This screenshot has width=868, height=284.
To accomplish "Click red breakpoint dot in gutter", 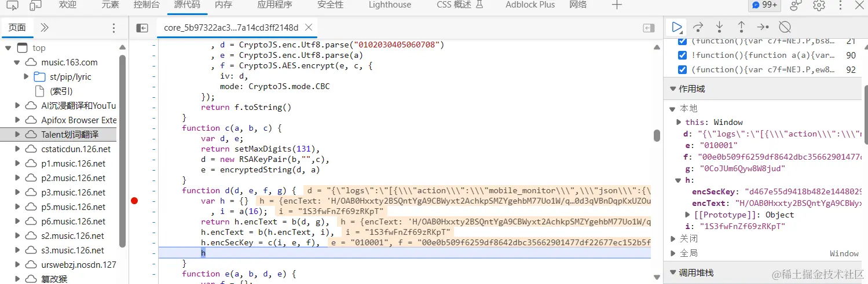I will click(135, 201).
